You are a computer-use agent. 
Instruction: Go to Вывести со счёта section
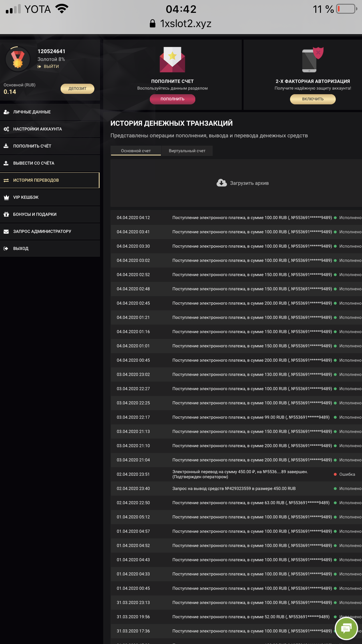(x=34, y=163)
